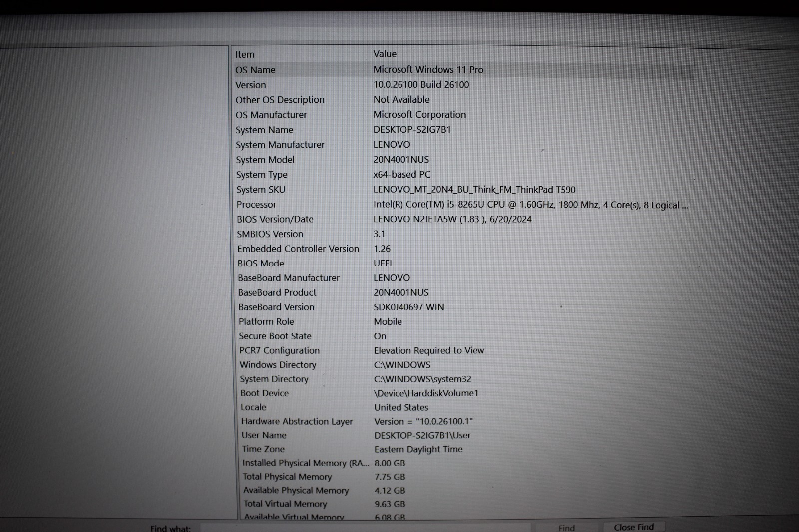This screenshot has width=799, height=532.
Task: Select the System SKU row label
Action: pos(261,190)
